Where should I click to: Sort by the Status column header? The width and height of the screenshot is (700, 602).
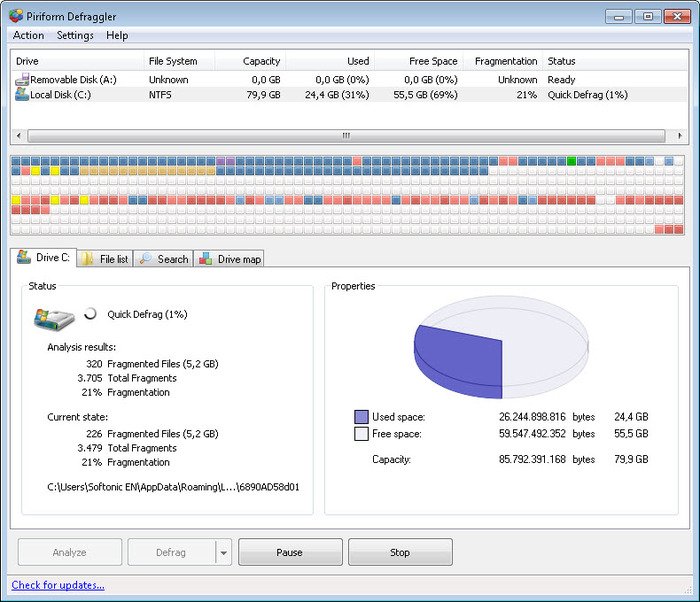[x=615, y=61]
